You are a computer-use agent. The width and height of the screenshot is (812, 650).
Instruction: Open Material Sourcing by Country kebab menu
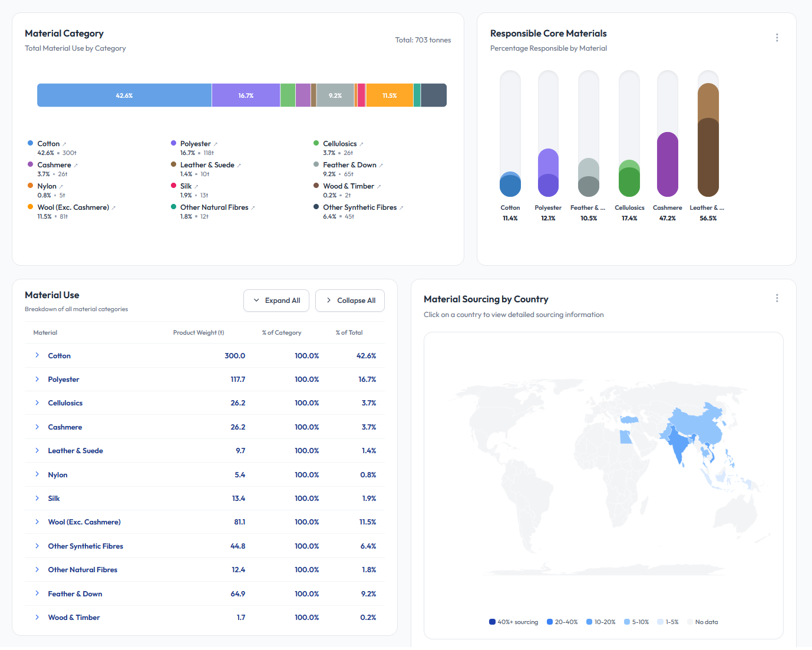pyautogui.click(x=777, y=298)
